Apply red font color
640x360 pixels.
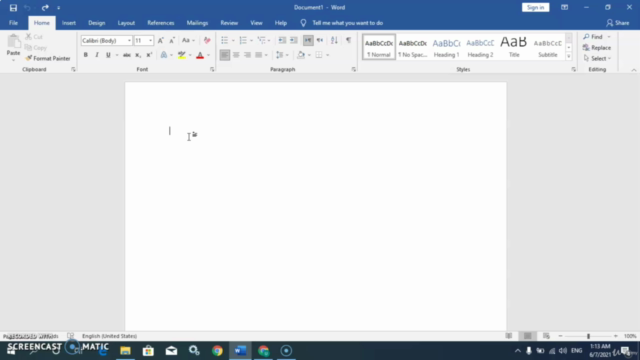[200, 55]
